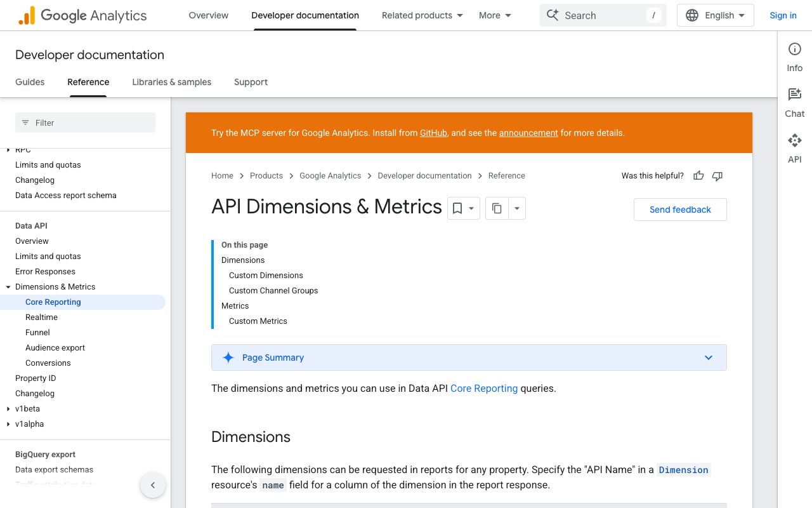Open Data Access report schema sidebar item
This screenshot has width=812, height=508.
click(x=66, y=196)
